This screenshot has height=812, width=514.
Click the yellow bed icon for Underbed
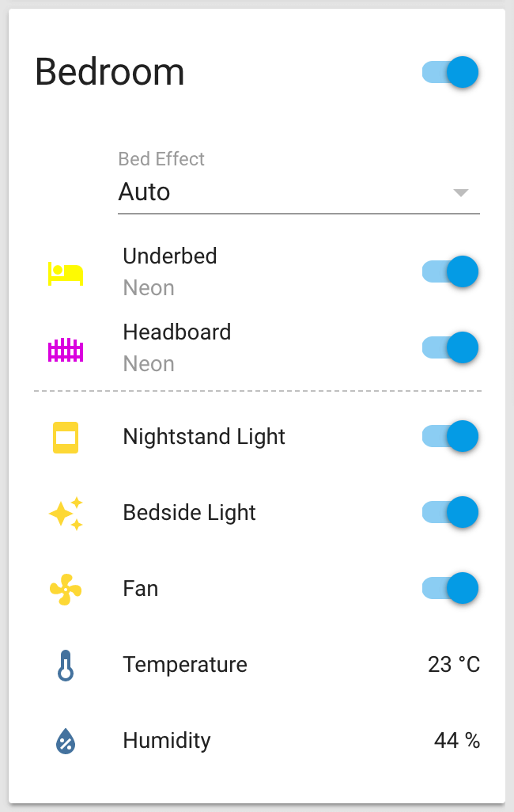pos(66,273)
